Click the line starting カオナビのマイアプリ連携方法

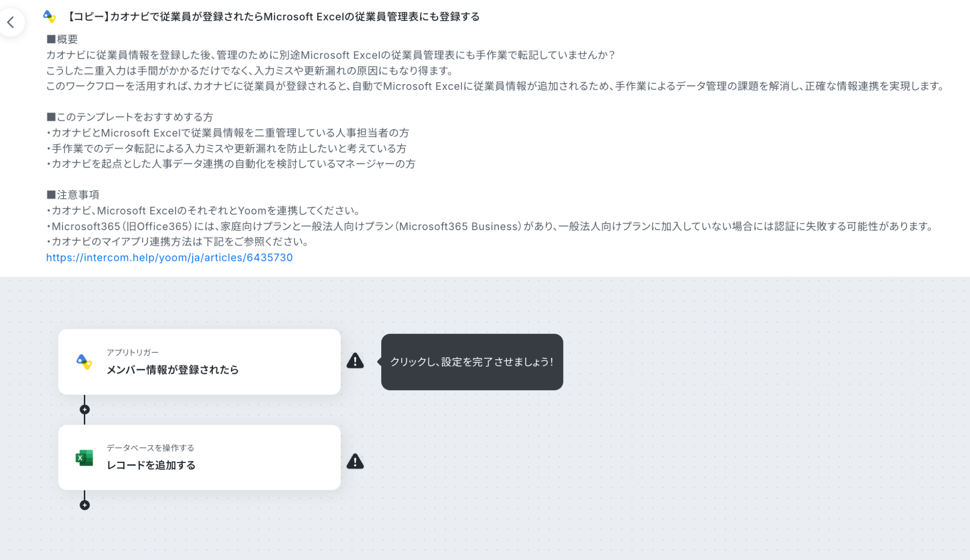(178, 241)
